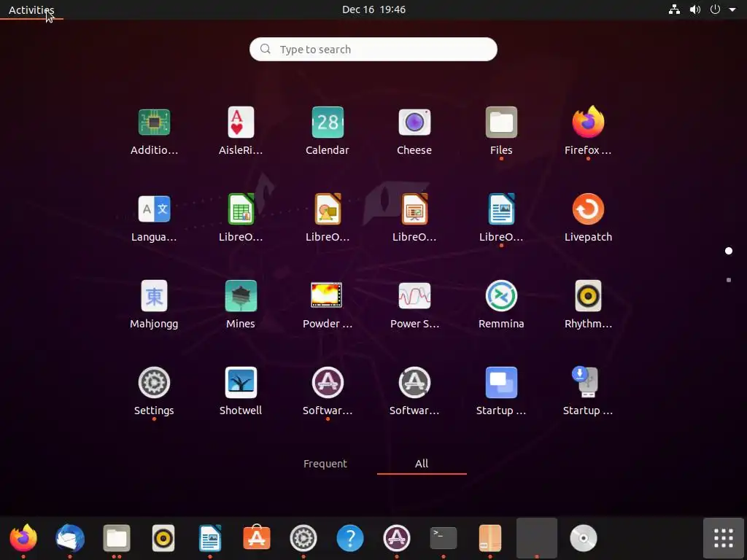Select the All apps tab
The width and height of the screenshot is (747, 560).
(422, 463)
